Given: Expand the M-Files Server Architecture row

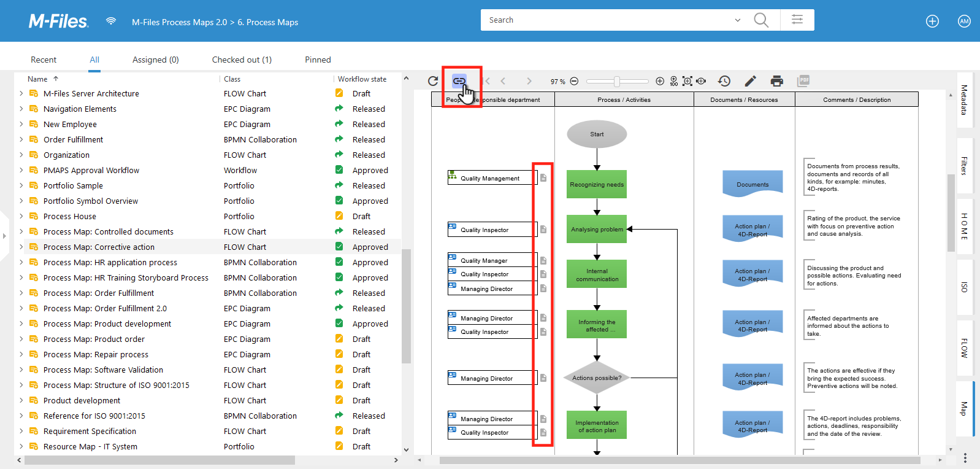Looking at the screenshot, I should click(x=21, y=93).
